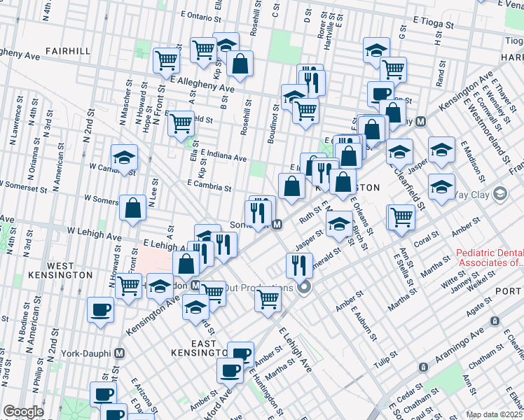The width and height of the screenshot is (524, 420).
Task: Open the school marker near W Cambria St
Action: (x=124, y=160)
